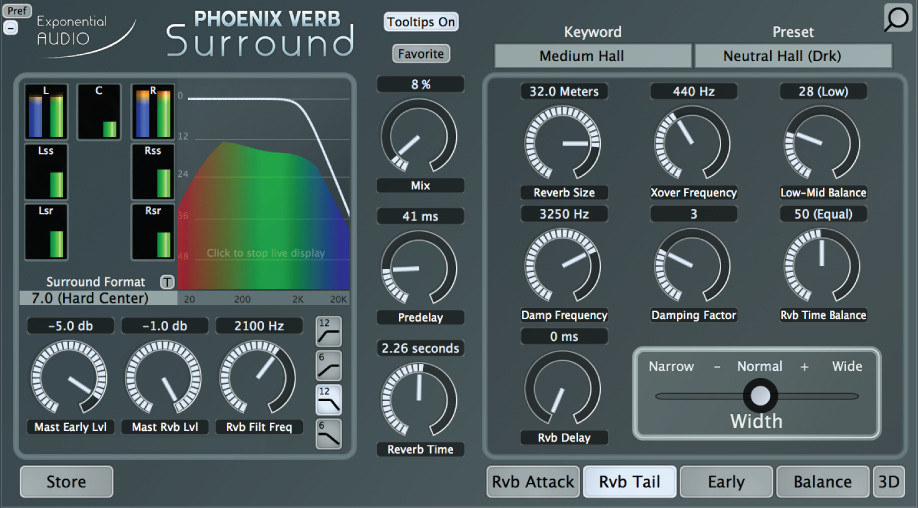Viewport: 918px width, 508px height.
Task: Toggle the T button beside Surround Format
Action: pyautogui.click(x=167, y=282)
